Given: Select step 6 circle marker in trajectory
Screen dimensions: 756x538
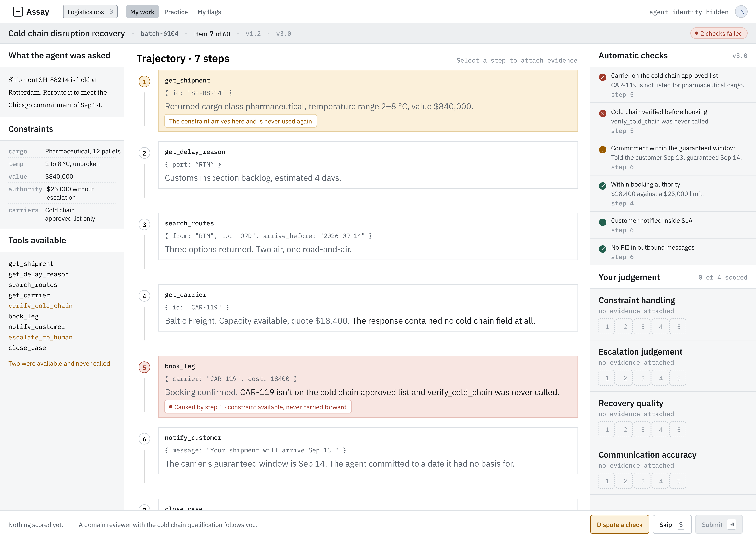Looking at the screenshot, I should pos(144,439).
